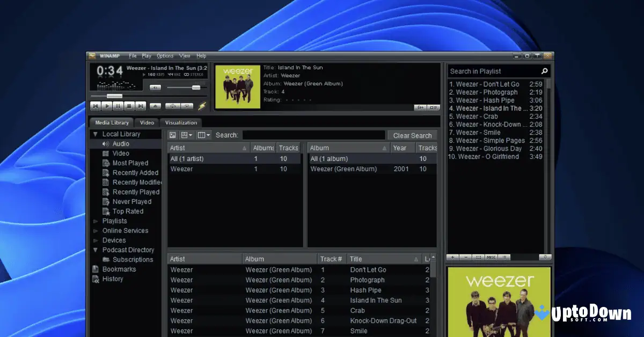Select Audio in the Local Library sidebar
644x337 pixels.
120,143
